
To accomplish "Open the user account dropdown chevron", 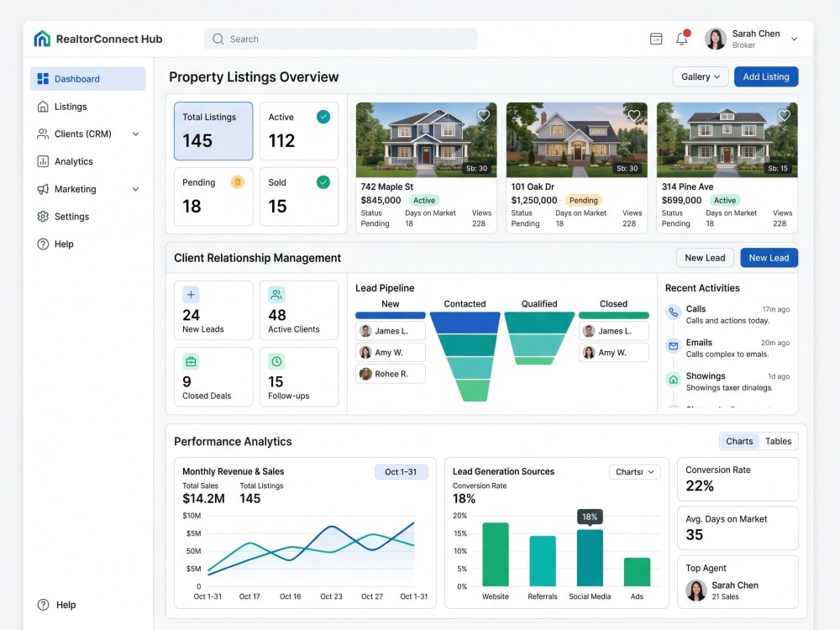I will pyautogui.click(x=795, y=39).
